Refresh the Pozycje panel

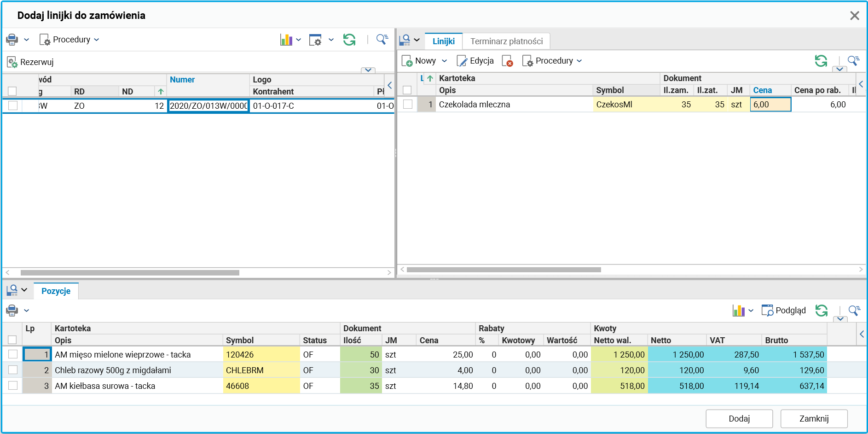pos(822,311)
